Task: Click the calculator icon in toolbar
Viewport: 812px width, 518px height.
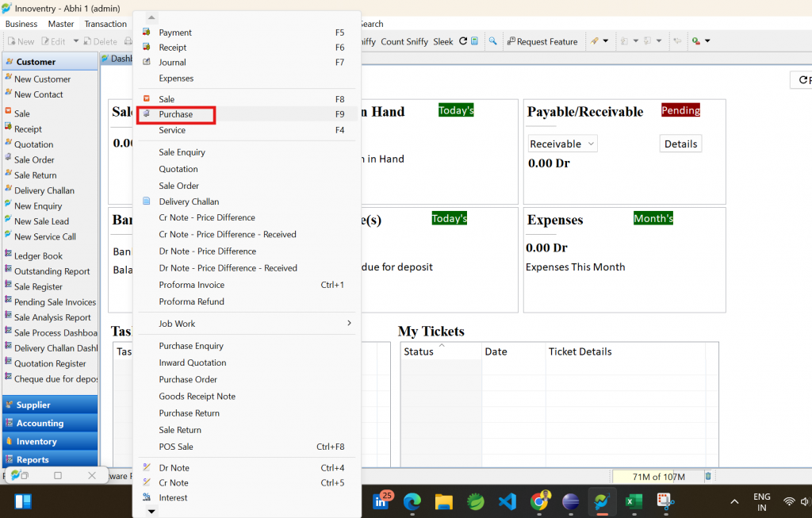Action: pos(474,41)
